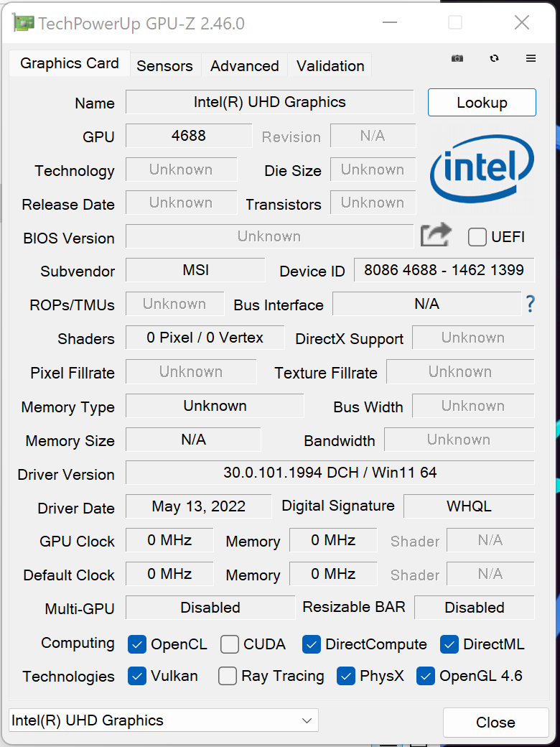560x747 pixels.
Task: Click the Subvendor field showing MSI
Action: coord(195,270)
